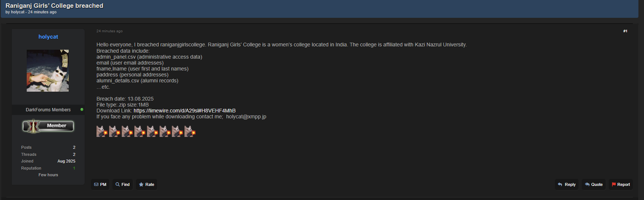Click the post's 24 minutes ago timestamp
The width and height of the screenshot is (644, 200).
(109, 31)
